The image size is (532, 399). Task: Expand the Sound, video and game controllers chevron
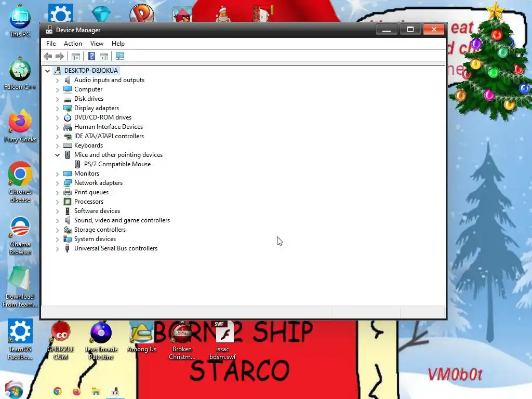pos(57,220)
